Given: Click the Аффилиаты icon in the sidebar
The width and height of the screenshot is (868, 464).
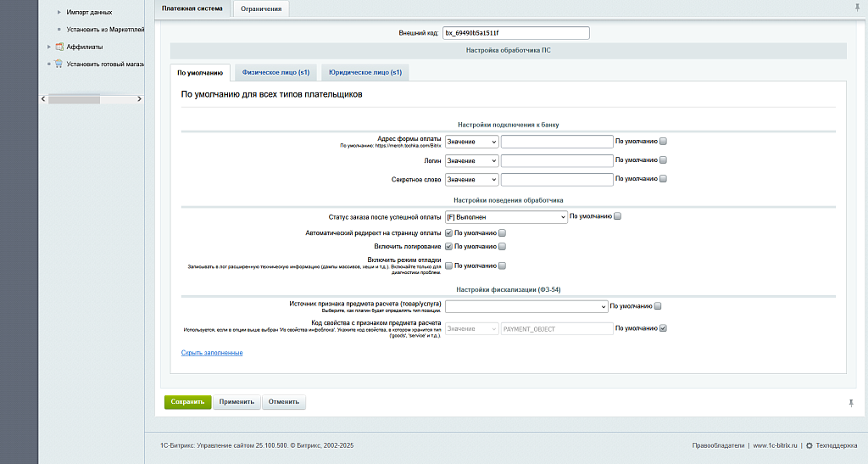Looking at the screenshot, I should click(59, 47).
